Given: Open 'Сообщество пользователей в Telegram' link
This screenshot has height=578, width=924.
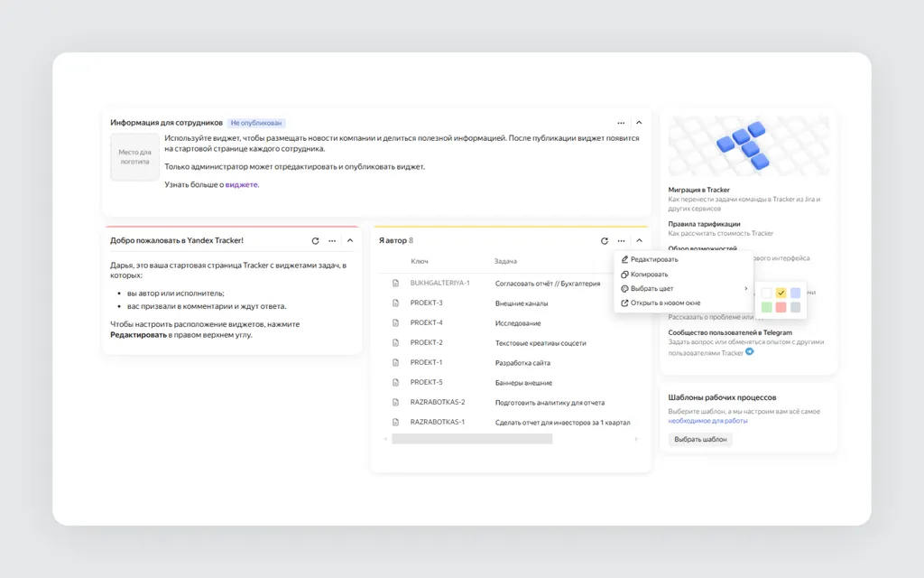Looking at the screenshot, I should (730, 332).
